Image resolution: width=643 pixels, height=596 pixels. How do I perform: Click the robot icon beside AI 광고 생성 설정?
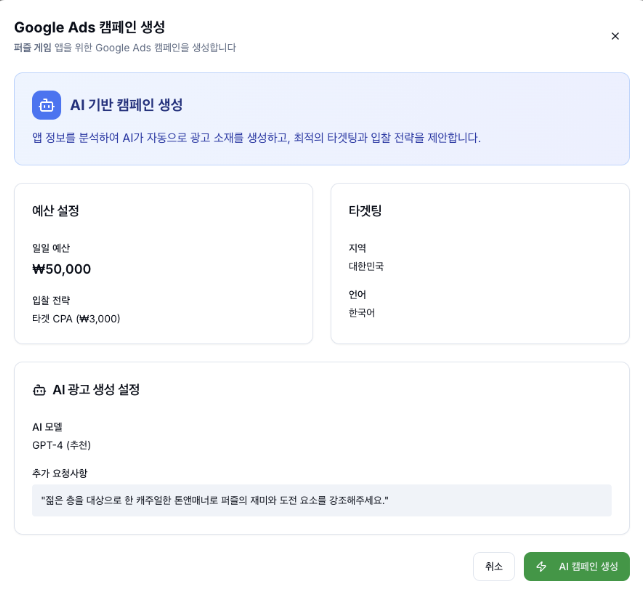(39, 390)
